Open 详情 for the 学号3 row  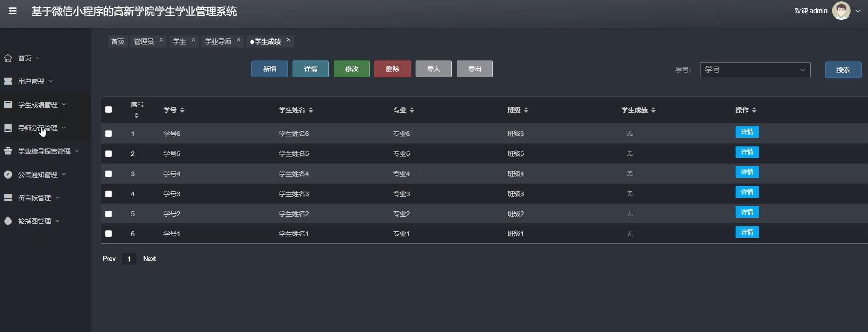point(747,192)
